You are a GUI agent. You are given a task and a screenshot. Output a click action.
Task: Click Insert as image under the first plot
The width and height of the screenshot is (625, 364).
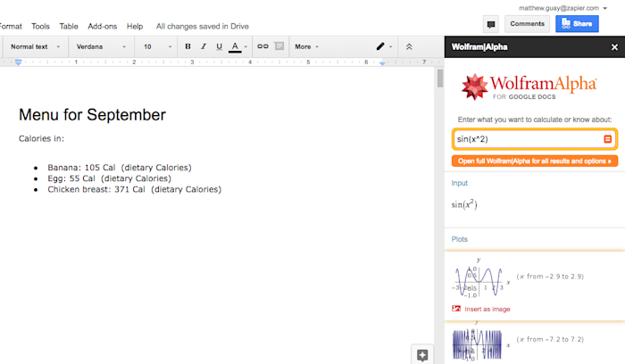481,309
